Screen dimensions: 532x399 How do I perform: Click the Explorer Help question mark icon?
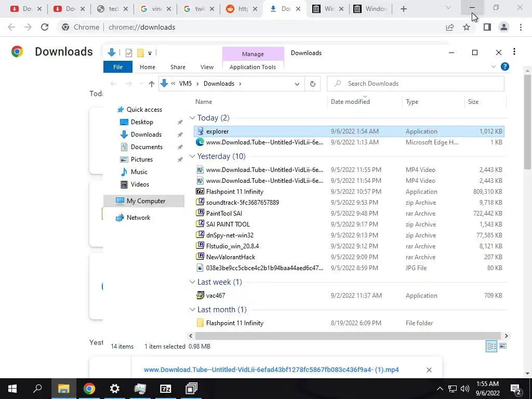[504, 67]
